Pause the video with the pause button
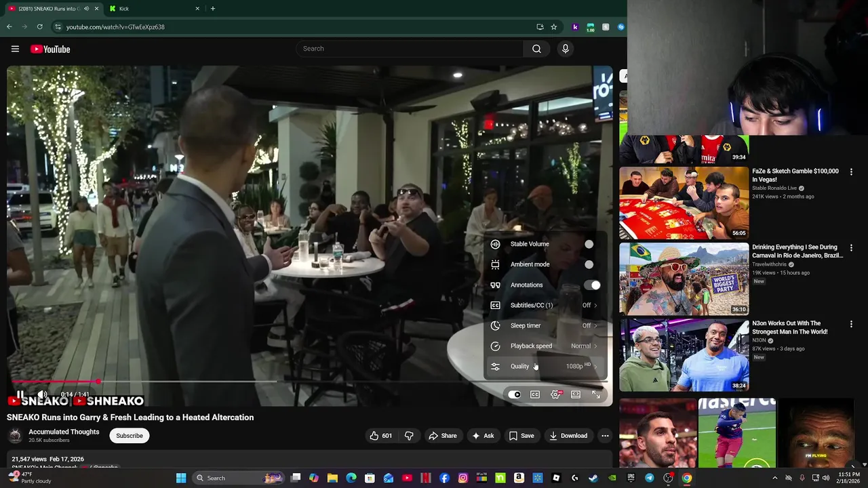Viewport: 868px width, 488px height. tap(20, 394)
